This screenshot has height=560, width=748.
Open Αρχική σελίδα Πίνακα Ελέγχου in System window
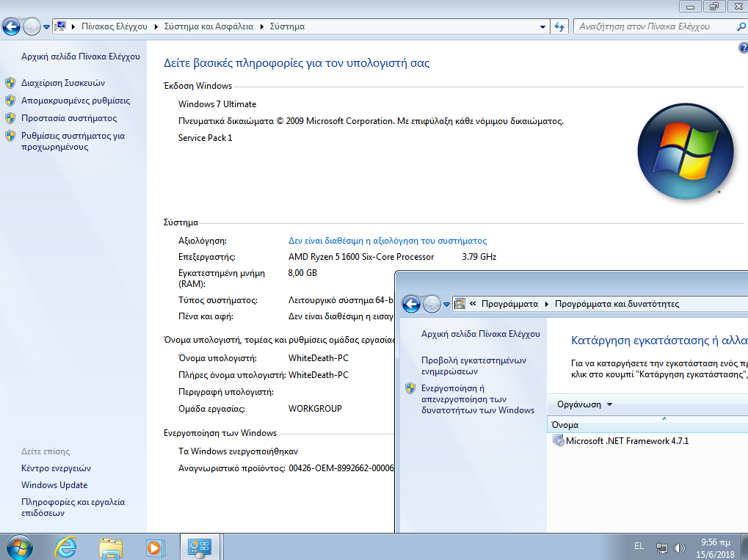(x=81, y=57)
